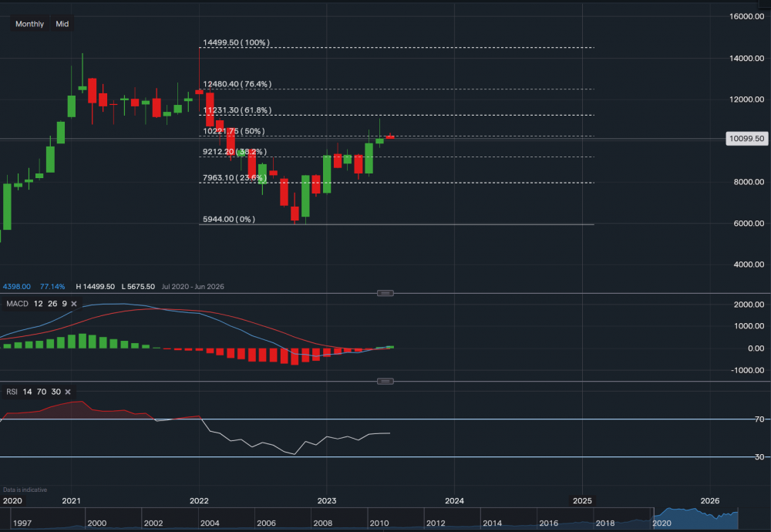This screenshot has height=532, width=771.
Task: Click the highlighted 2025 year marker
Action: [582, 500]
